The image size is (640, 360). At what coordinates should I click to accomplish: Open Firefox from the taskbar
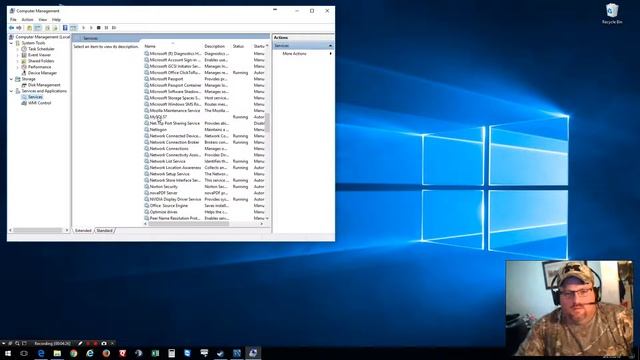pyautogui.click(x=106, y=353)
